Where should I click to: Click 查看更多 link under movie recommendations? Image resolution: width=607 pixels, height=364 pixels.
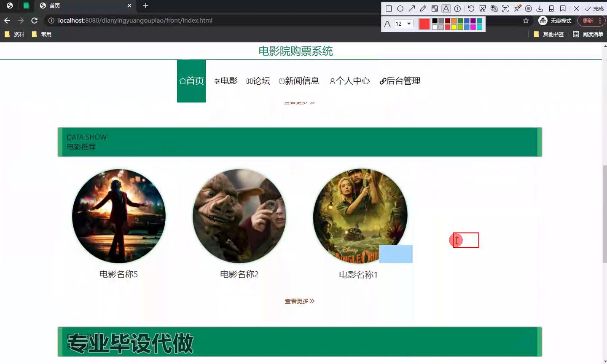[x=300, y=301]
